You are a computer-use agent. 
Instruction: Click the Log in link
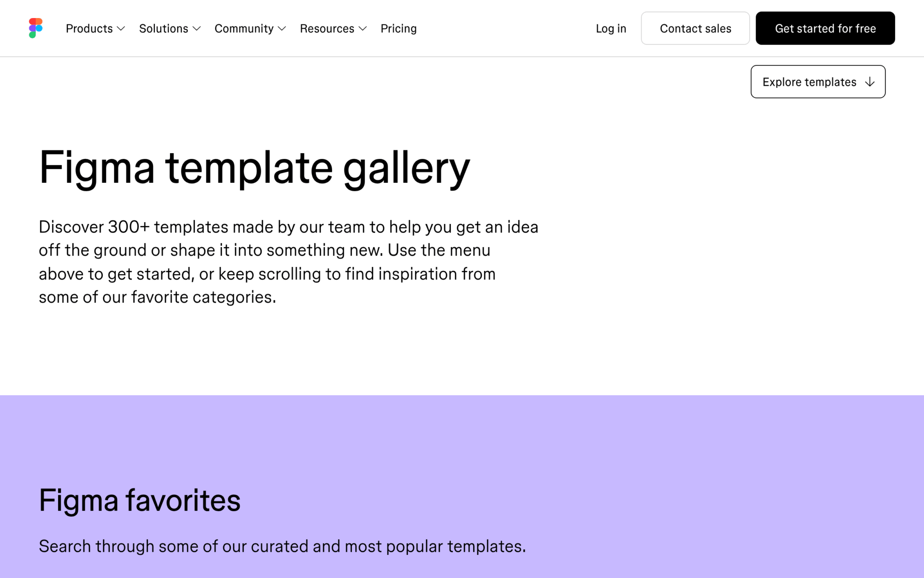[x=611, y=28]
